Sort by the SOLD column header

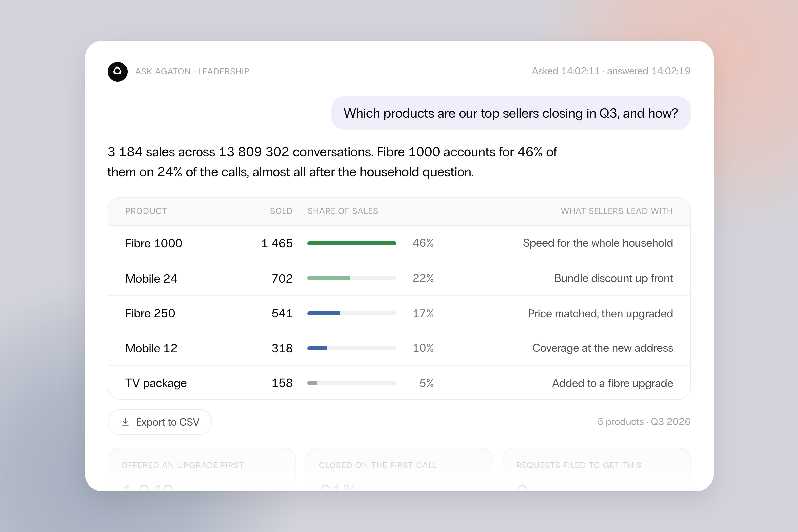coord(281,211)
